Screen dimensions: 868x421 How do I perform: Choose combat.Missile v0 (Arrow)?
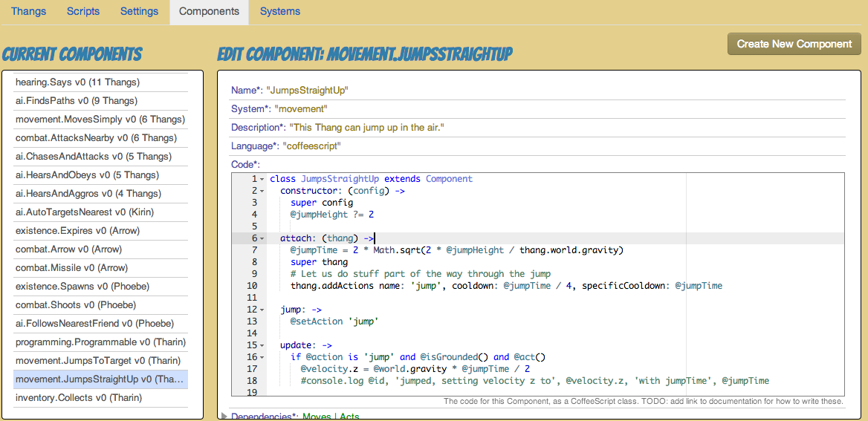[x=101, y=268]
